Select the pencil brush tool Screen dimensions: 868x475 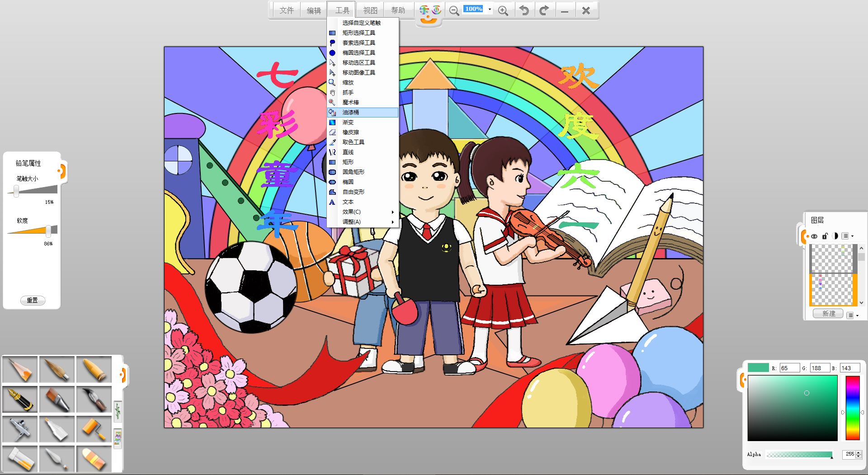point(20,370)
